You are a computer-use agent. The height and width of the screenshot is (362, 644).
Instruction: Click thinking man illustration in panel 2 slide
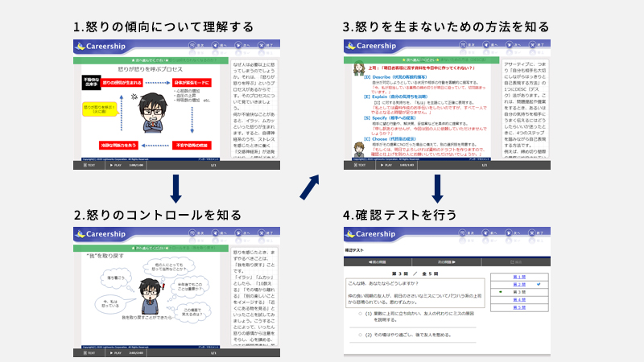151,296
